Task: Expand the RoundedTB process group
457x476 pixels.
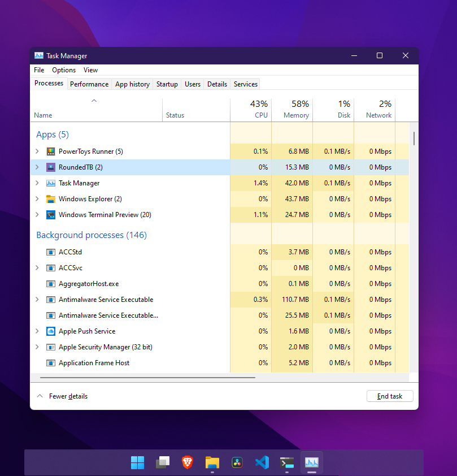Action: pyautogui.click(x=37, y=167)
